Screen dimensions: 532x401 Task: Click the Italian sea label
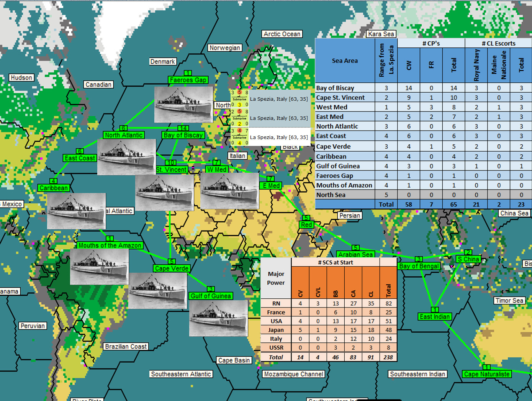click(237, 156)
